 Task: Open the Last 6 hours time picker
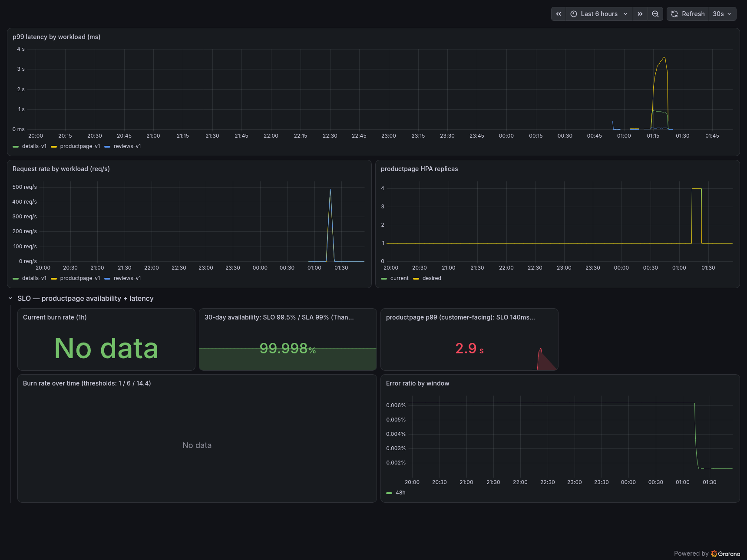599,14
